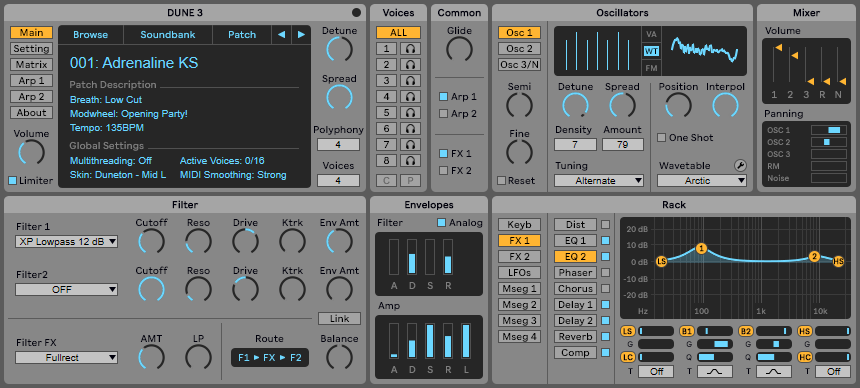Switch to the Matrix page

31,65
